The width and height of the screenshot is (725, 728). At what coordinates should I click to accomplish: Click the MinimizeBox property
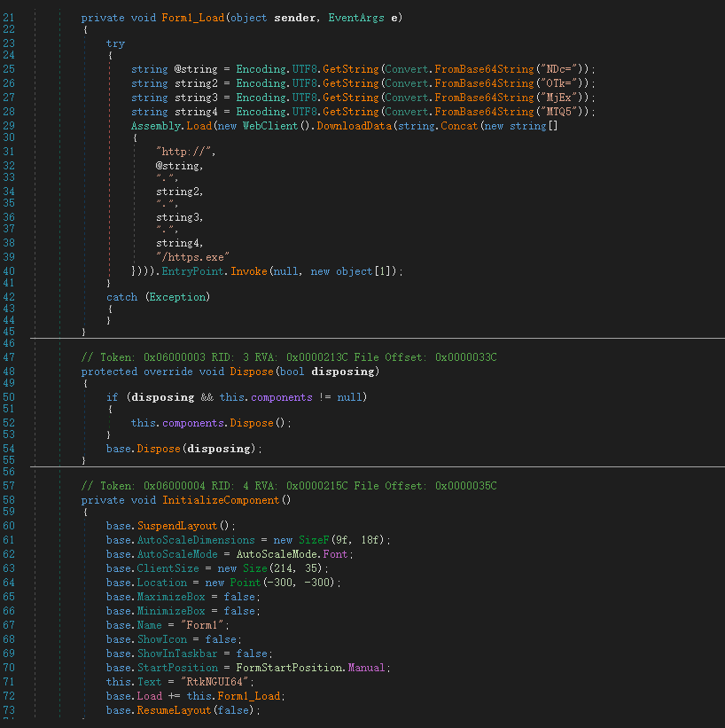171,612
